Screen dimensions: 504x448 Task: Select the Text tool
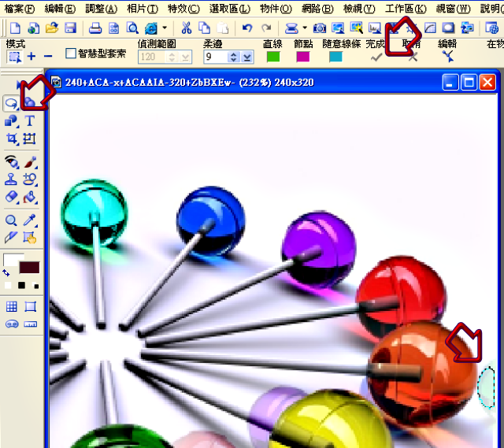(x=30, y=121)
